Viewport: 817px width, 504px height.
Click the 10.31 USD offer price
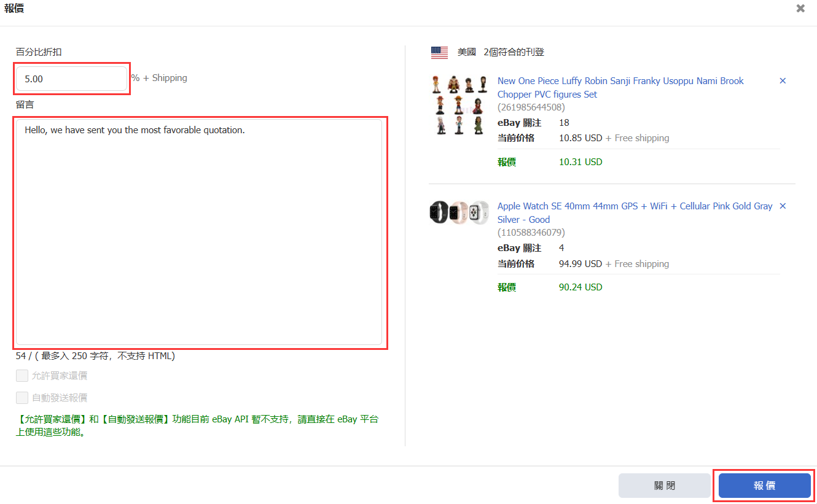click(x=580, y=162)
